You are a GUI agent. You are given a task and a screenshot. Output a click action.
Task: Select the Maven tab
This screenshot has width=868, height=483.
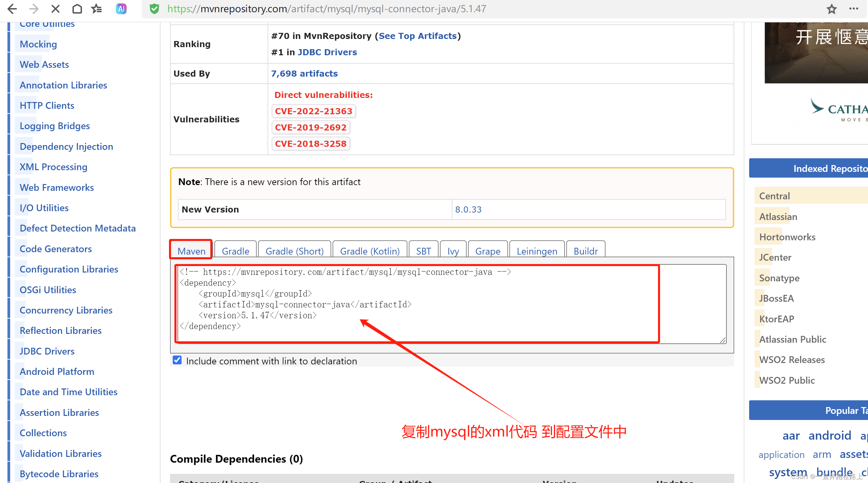click(x=191, y=251)
